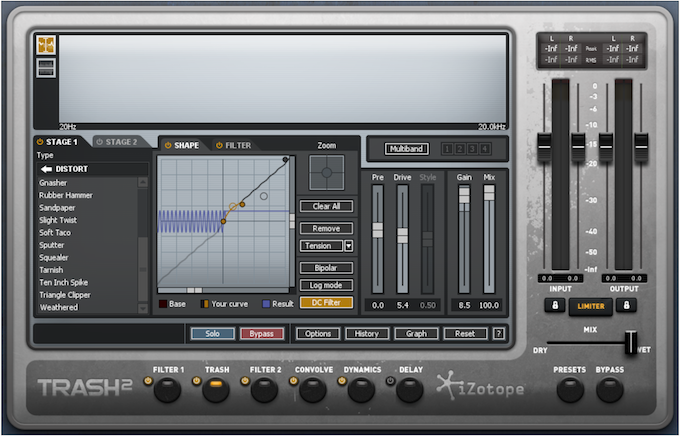Click the Gain value field 8.5
This screenshot has height=436, width=680.
pyautogui.click(x=464, y=305)
